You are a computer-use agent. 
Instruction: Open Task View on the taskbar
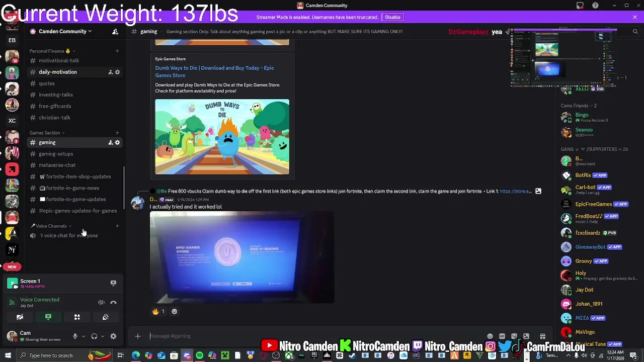121,355
